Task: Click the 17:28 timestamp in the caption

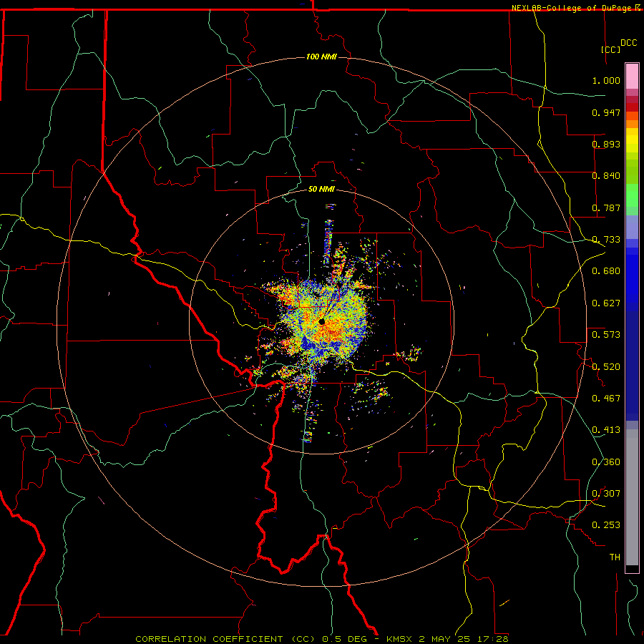Action: (x=493, y=639)
